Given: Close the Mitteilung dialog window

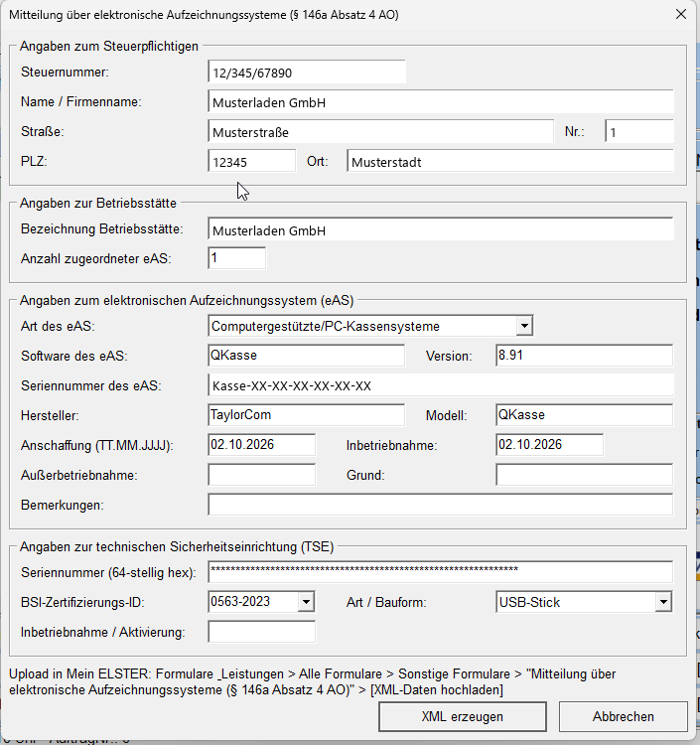Looking at the screenshot, I should pos(681,14).
